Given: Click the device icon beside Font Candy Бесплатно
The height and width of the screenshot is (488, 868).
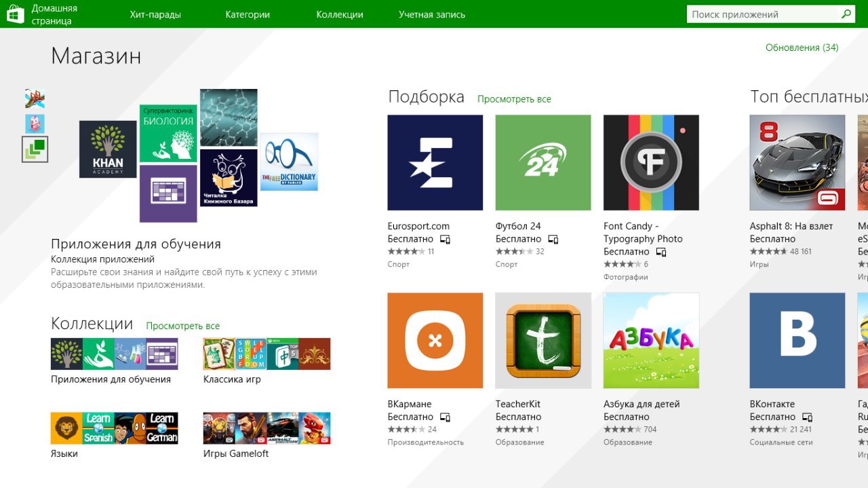Looking at the screenshot, I should [x=661, y=252].
